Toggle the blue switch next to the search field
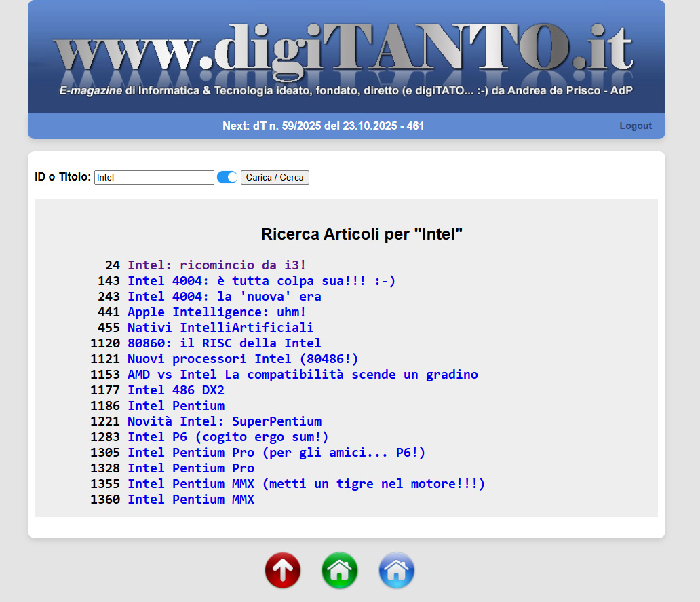Screen dimensions: 700x602 (x=227, y=177)
